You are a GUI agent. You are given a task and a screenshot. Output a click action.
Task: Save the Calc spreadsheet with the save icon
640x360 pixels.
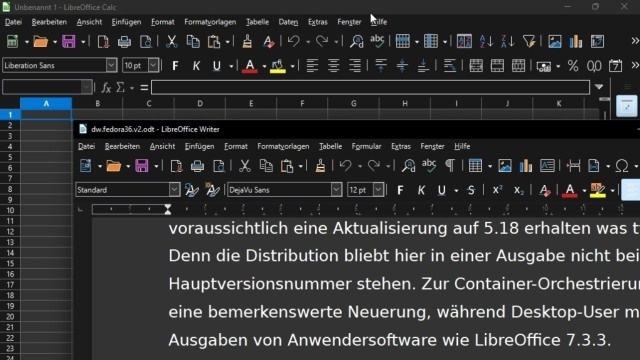pos(69,41)
